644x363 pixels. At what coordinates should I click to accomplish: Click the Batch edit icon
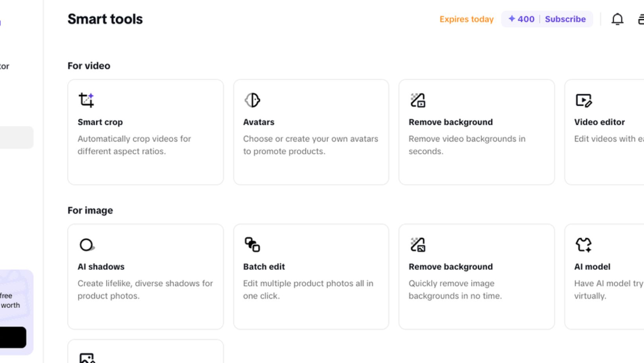(252, 245)
